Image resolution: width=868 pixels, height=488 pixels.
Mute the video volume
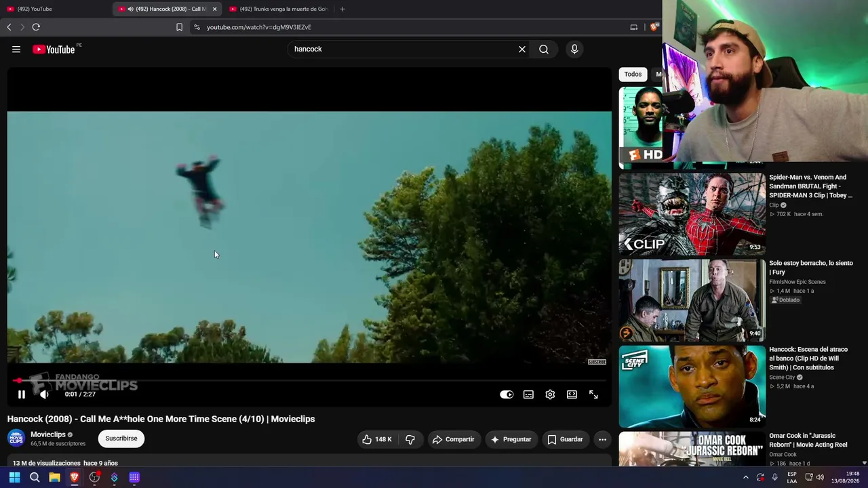(x=44, y=394)
